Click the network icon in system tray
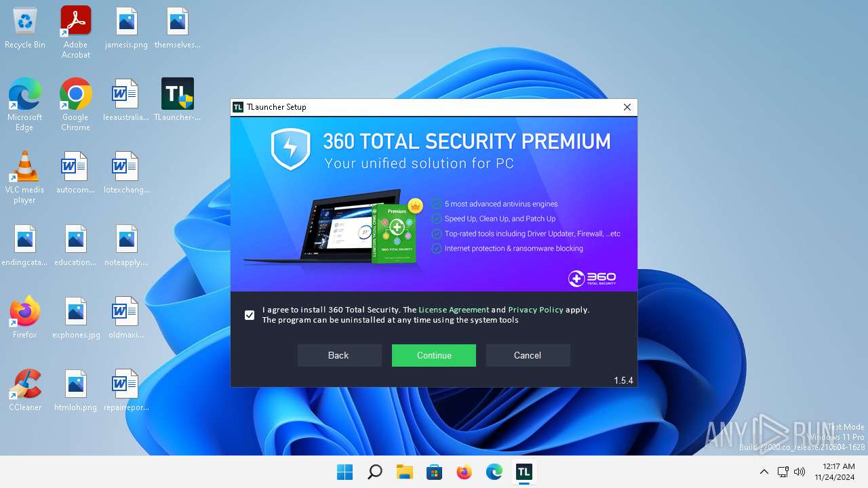Viewport: 868px width, 488px height. [x=783, y=472]
